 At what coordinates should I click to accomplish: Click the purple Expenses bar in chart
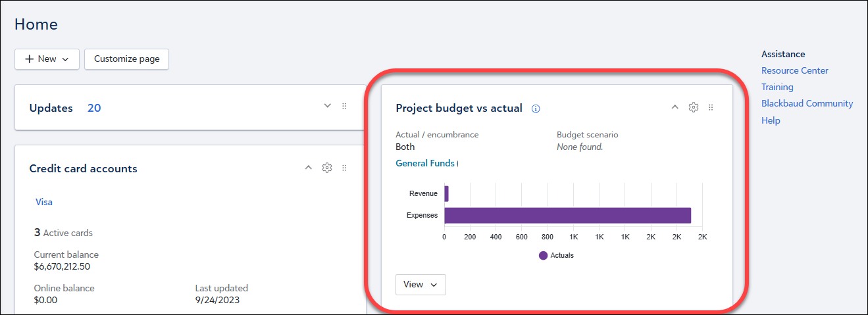[567, 215]
